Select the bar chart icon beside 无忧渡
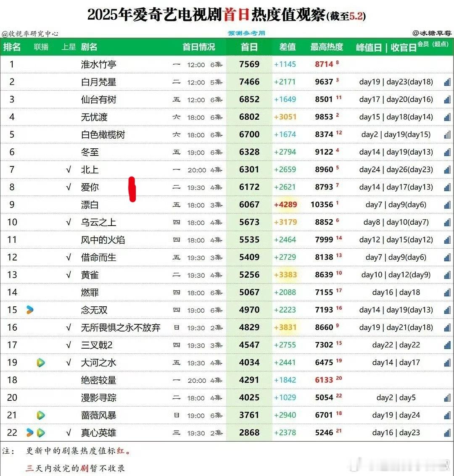Screen dimensions: 454x476 447,117
